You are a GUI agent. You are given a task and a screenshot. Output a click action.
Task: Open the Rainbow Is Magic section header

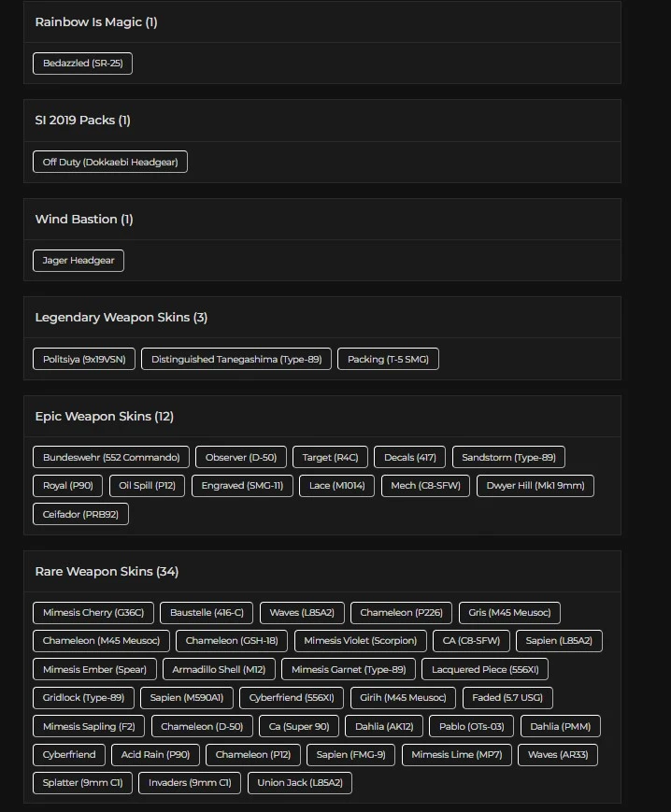[x=322, y=22]
